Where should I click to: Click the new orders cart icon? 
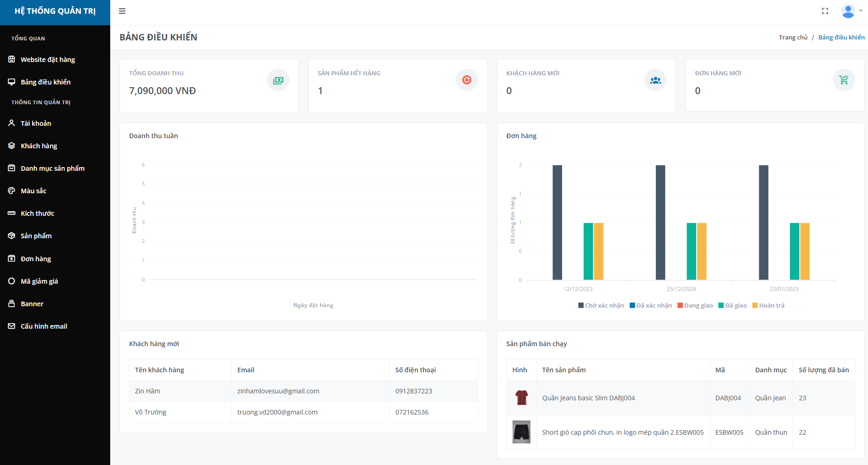click(844, 80)
